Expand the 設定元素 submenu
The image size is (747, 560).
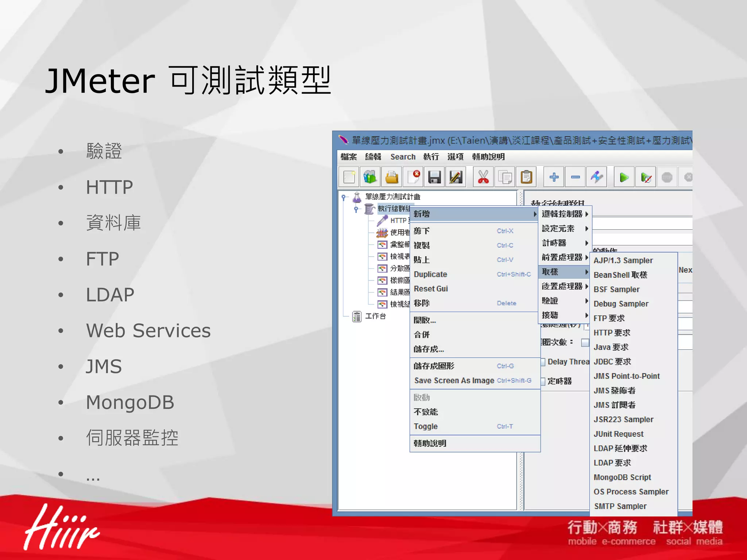[x=565, y=229]
